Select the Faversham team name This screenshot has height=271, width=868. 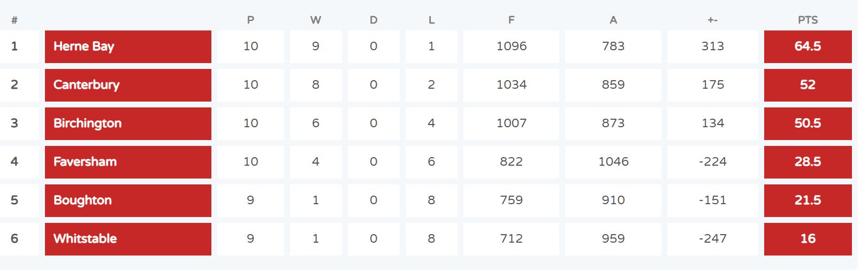click(85, 161)
